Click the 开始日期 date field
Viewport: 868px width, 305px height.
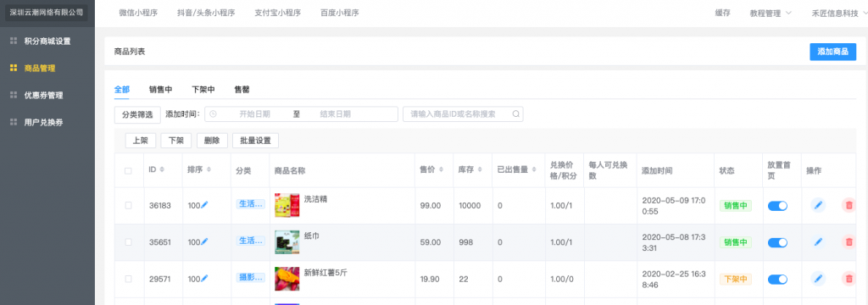click(254, 114)
